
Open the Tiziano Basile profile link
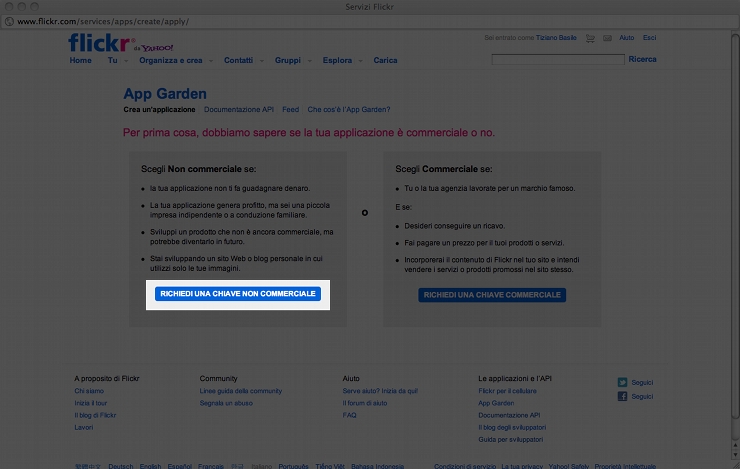pyautogui.click(x=556, y=38)
